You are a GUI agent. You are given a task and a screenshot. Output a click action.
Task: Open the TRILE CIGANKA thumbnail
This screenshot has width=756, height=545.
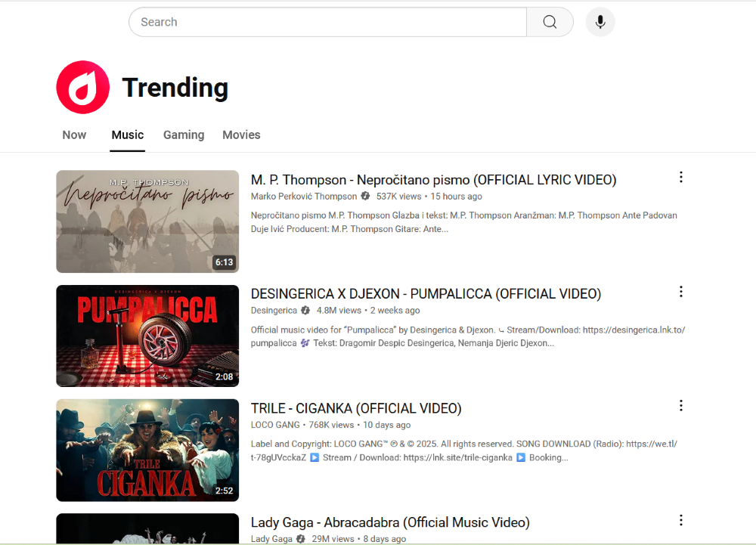tap(147, 450)
